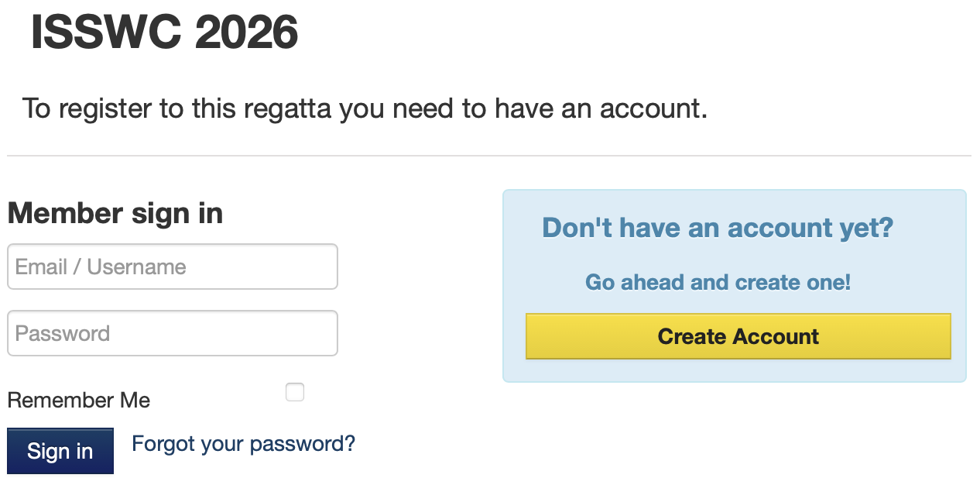Begin registration with Create Account

738,336
